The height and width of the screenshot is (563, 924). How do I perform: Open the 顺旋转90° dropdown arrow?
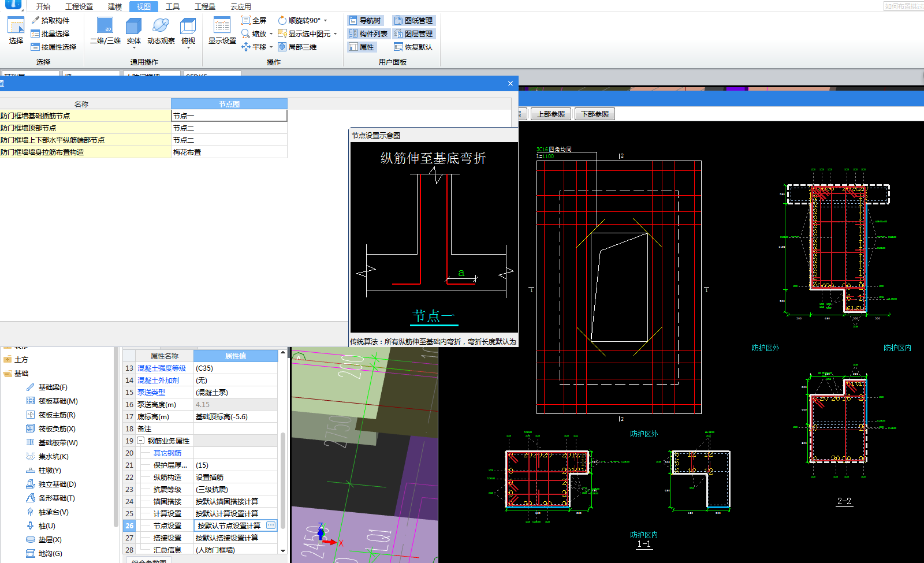coord(325,20)
